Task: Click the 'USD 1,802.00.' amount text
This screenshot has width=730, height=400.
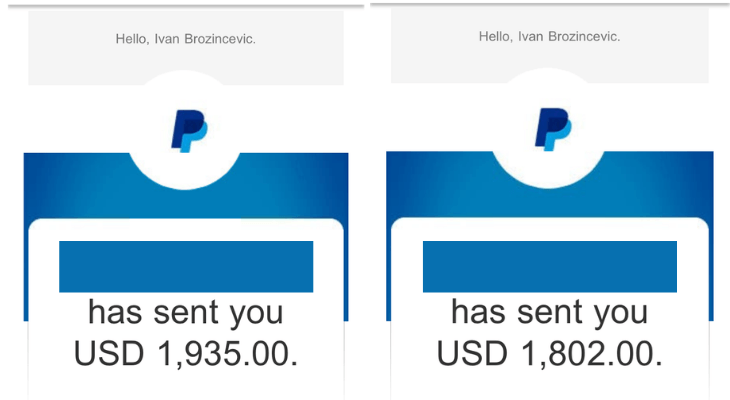Action: point(549,354)
